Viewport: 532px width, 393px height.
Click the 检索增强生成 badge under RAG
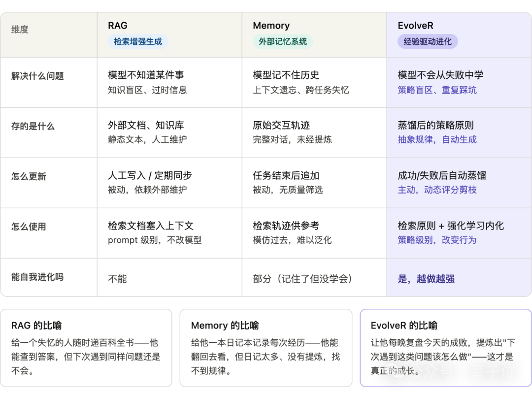138,42
